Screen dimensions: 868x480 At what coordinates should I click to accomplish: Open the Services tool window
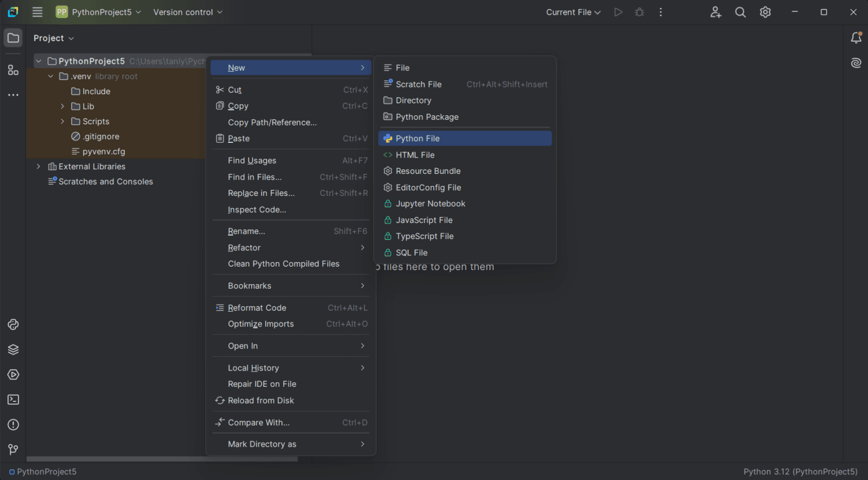coord(12,350)
